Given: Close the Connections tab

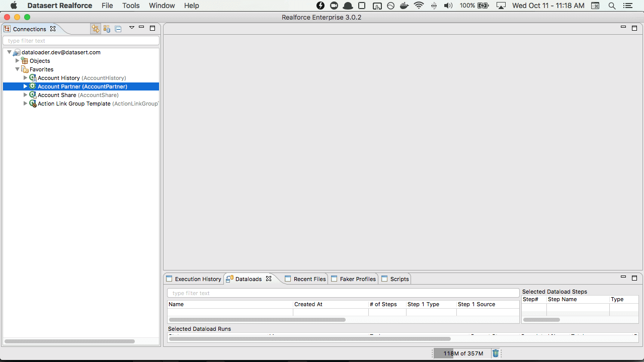Looking at the screenshot, I should point(53,29).
